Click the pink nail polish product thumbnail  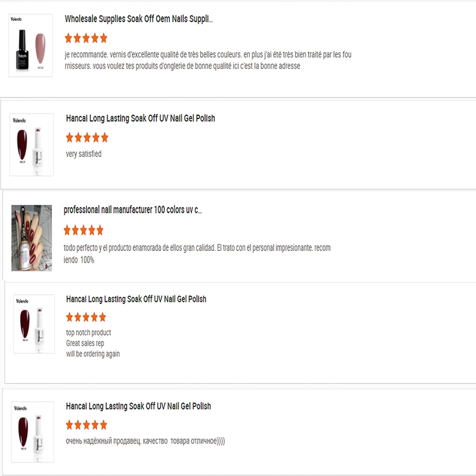tap(31, 45)
